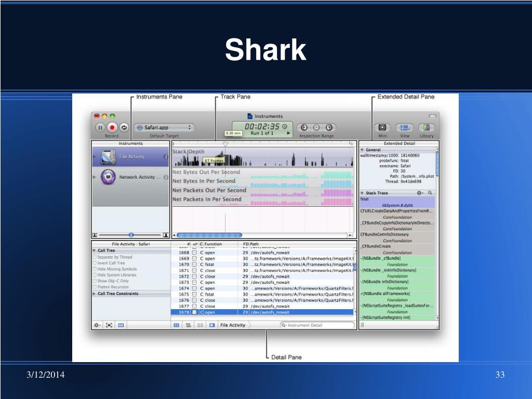532x399 pixels.
Task: Tick the checkbox in row 1673
Action: point(194,282)
